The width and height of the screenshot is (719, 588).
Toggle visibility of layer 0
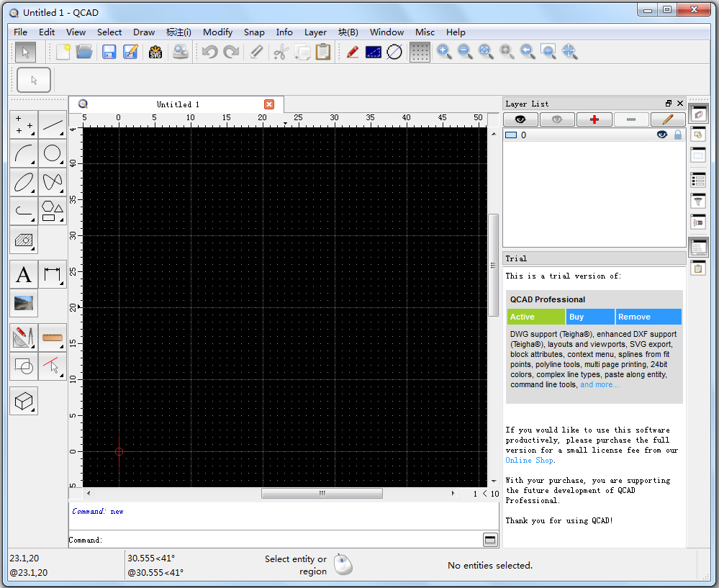(x=661, y=135)
